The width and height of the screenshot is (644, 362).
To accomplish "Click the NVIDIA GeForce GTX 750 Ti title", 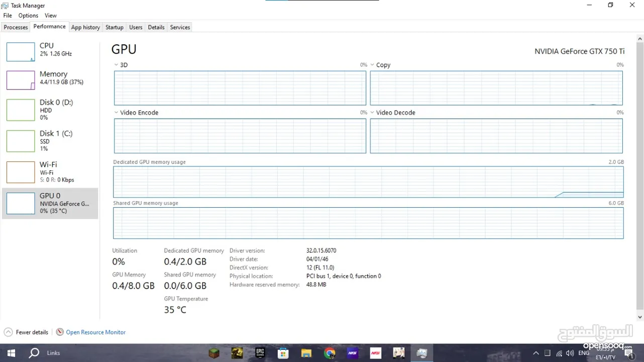I will [579, 51].
